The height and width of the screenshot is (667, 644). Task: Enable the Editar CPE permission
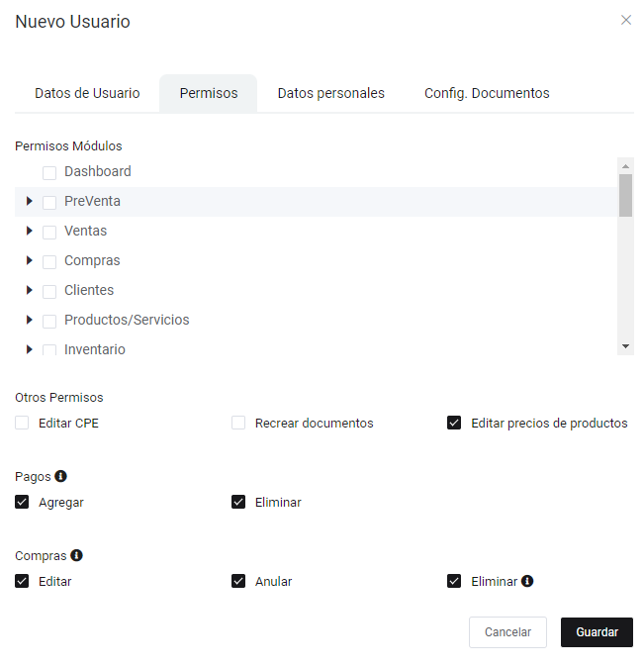point(22,423)
